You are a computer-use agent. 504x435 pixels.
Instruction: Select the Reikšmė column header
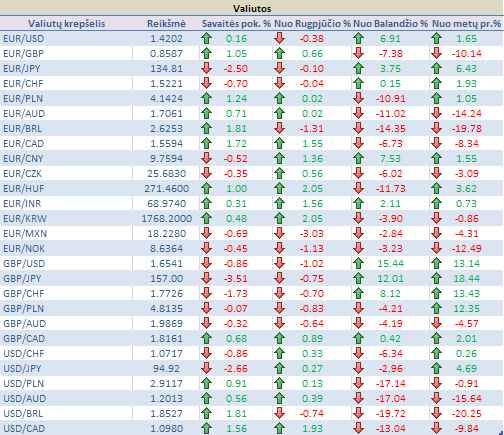[x=166, y=24]
